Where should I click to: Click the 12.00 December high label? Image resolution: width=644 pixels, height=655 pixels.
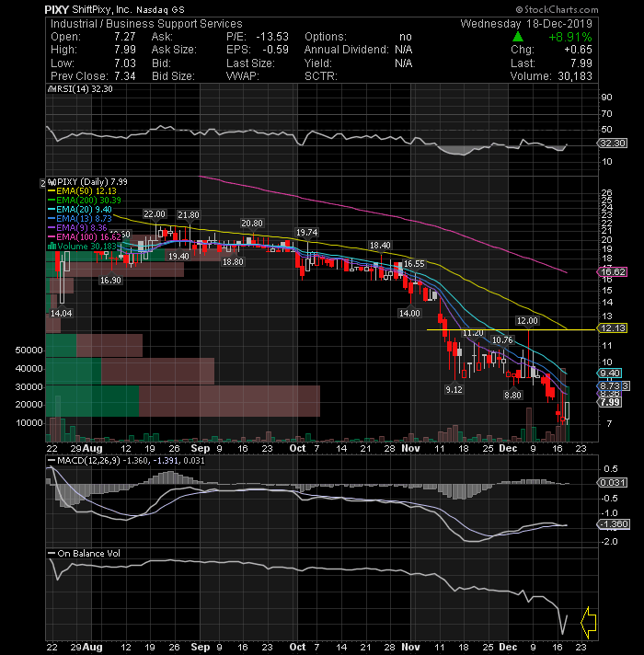tap(527, 321)
